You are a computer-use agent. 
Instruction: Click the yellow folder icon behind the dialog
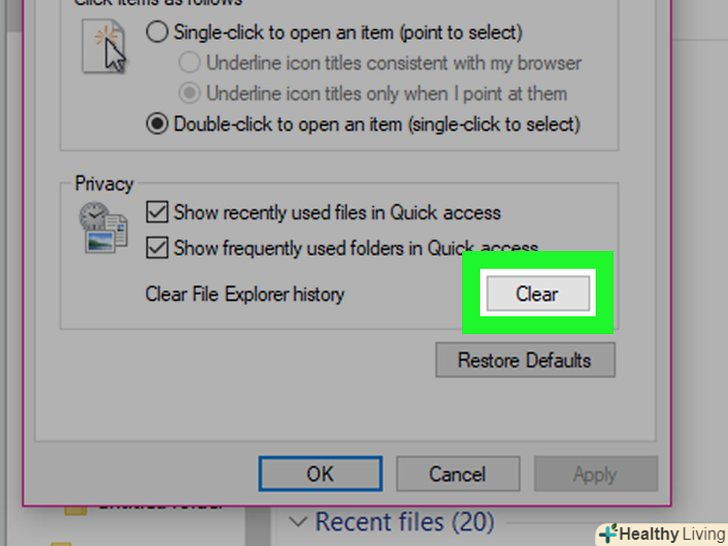[76, 510]
